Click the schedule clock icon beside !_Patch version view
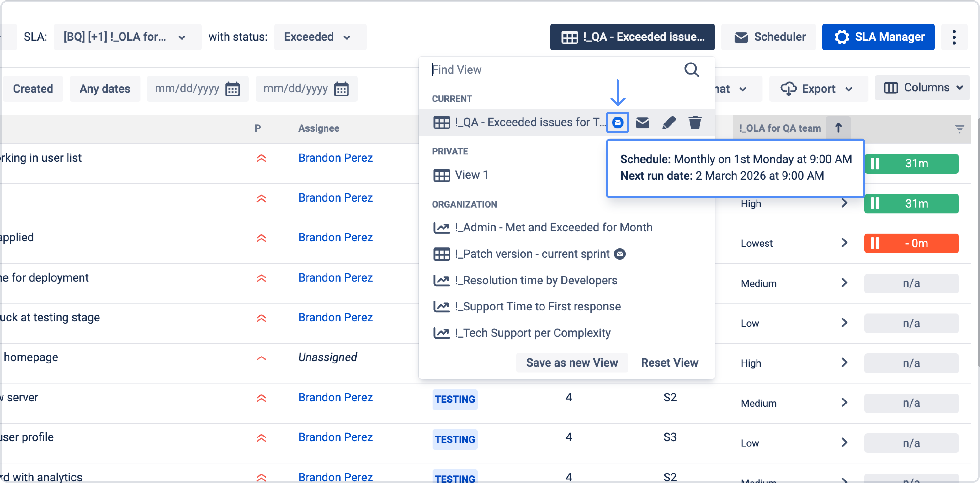The width and height of the screenshot is (980, 483). point(620,254)
